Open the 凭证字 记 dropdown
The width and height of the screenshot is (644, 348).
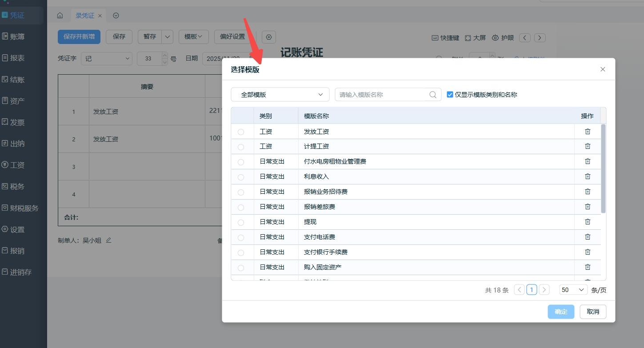coord(107,59)
